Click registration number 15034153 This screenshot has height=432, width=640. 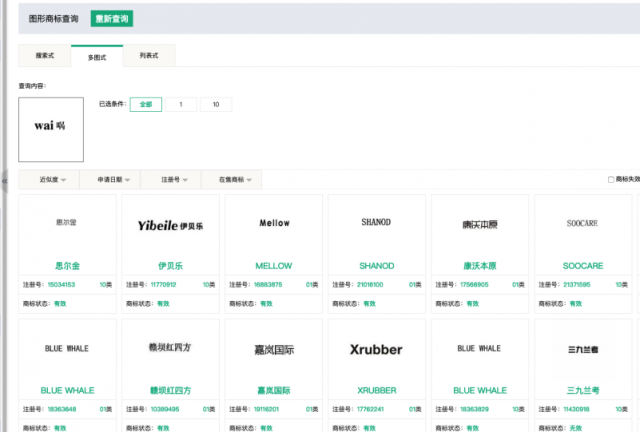61,285
